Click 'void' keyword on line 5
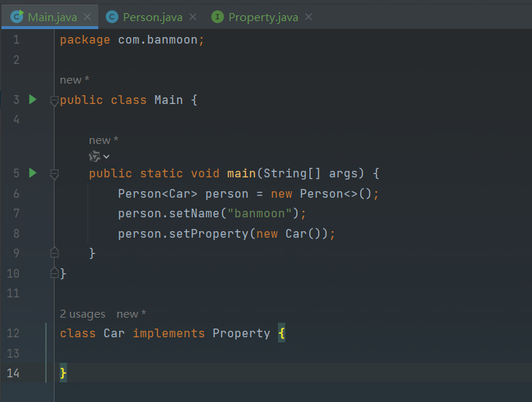Viewport: 532px width, 402px height. coord(205,174)
